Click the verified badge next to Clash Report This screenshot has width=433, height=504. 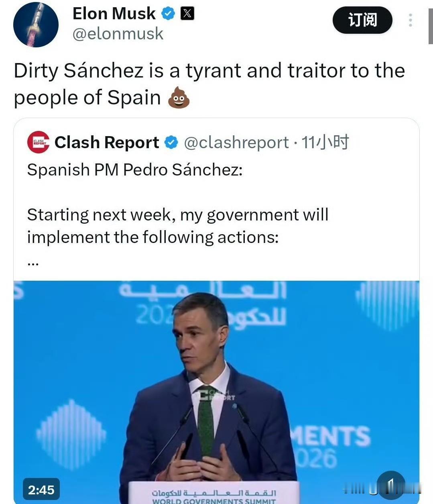[172, 141]
